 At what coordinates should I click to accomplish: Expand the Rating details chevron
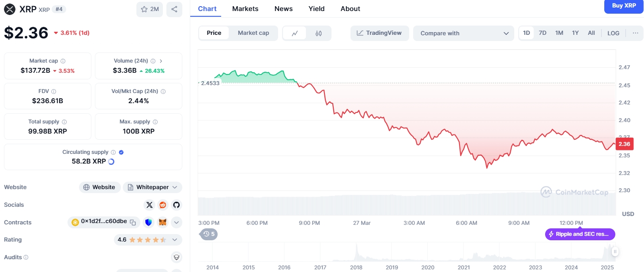(175, 240)
